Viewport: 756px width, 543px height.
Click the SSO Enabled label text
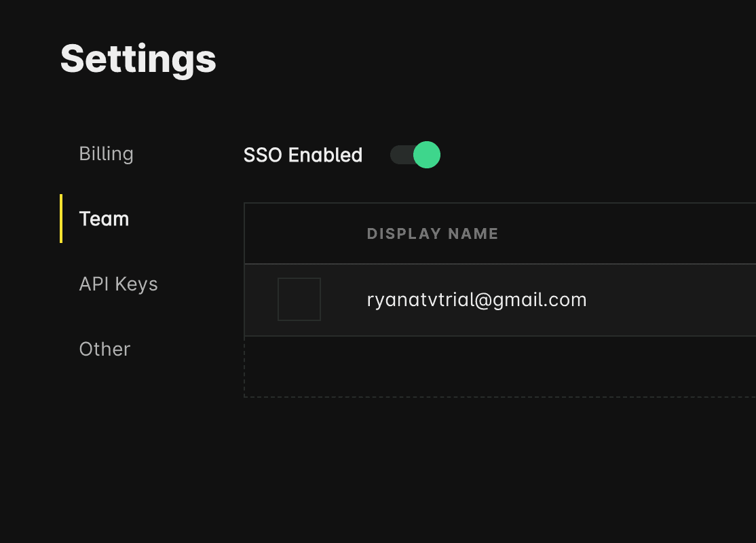click(303, 155)
